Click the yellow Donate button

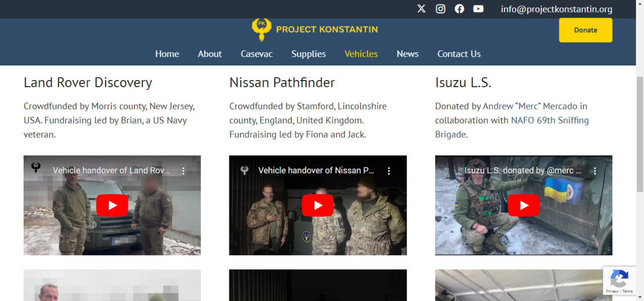tap(586, 30)
